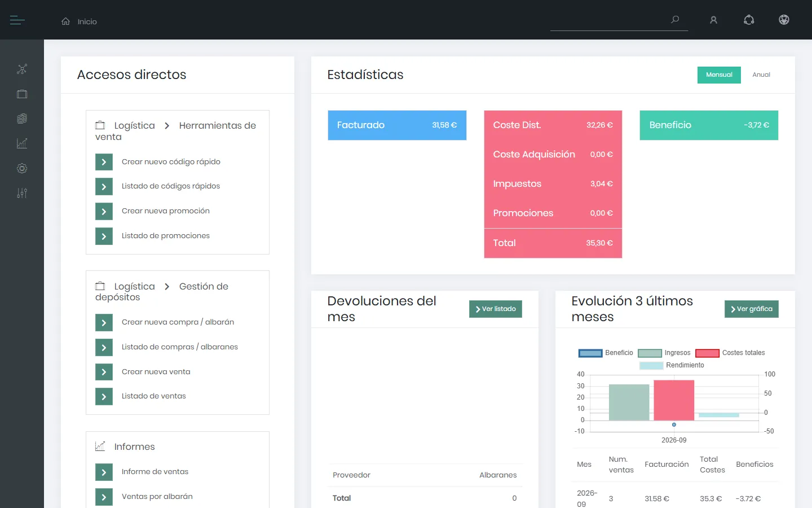This screenshot has width=812, height=508.
Task: Open the globe language icon
Action: pyautogui.click(x=784, y=20)
